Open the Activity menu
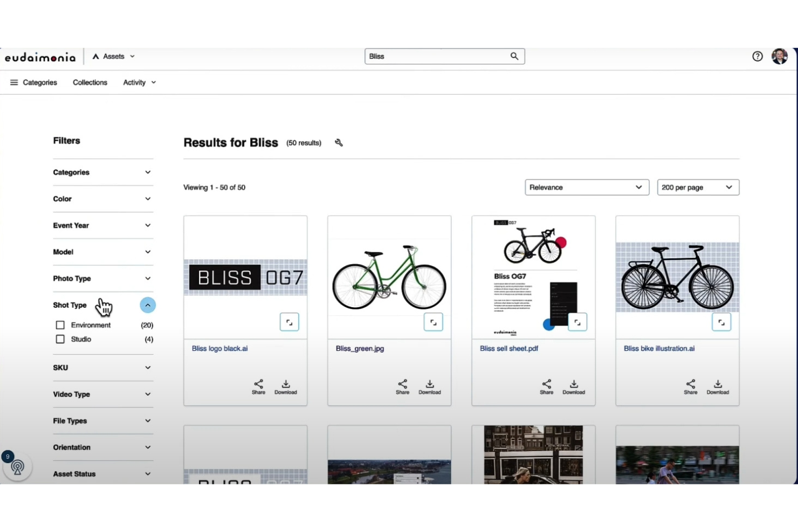Viewport: 798px width, 532px height. click(x=140, y=82)
